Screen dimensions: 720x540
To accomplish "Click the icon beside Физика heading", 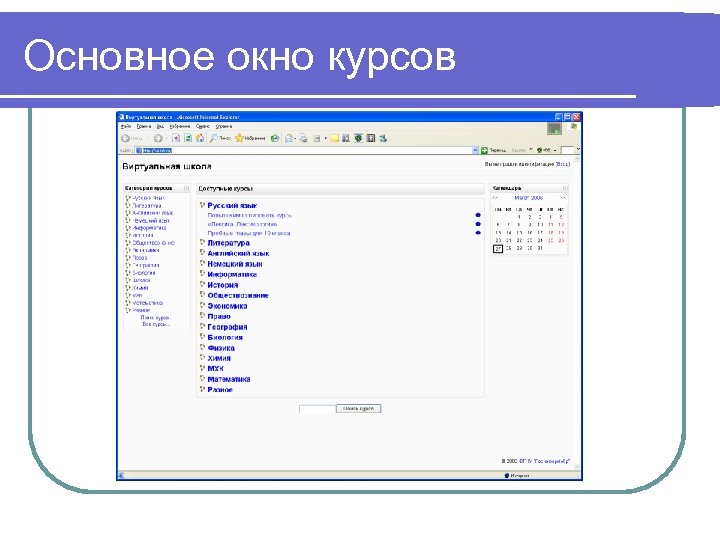I will tap(202, 347).
